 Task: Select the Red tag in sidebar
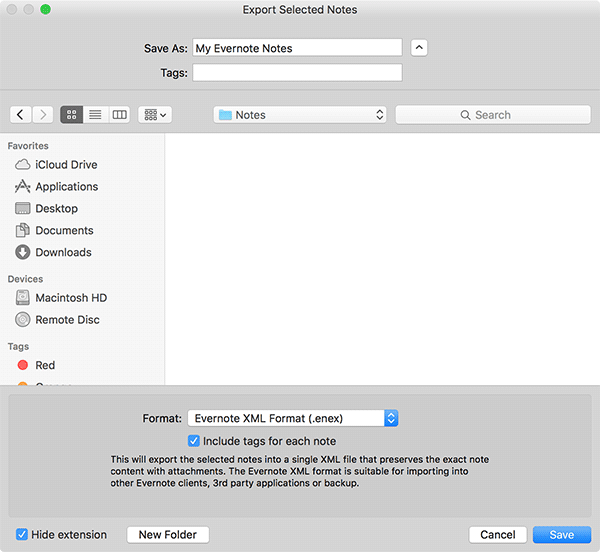click(36, 365)
